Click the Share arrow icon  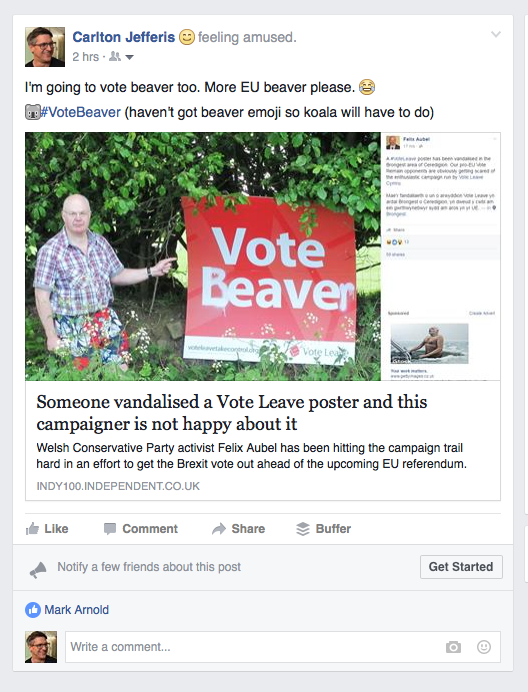(219, 529)
